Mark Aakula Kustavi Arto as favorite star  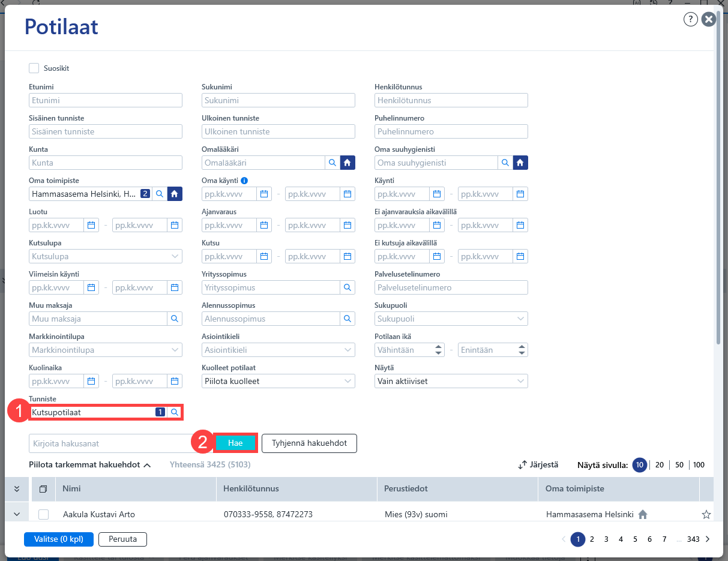click(x=706, y=514)
